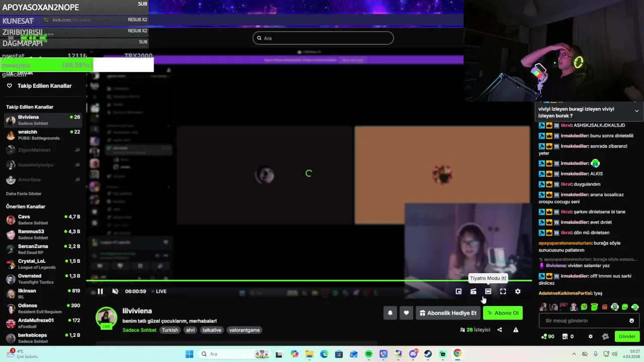This screenshot has width=644, height=362.
Task: Click the Ara search field on Kick
Action: tap(323, 38)
